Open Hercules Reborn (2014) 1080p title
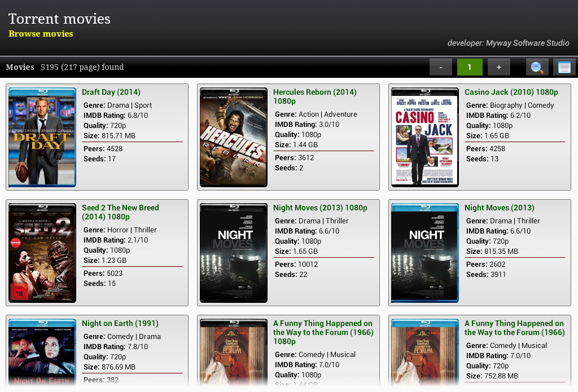Screen dimensions: 578x392 pyautogui.click(x=315, y=96)
